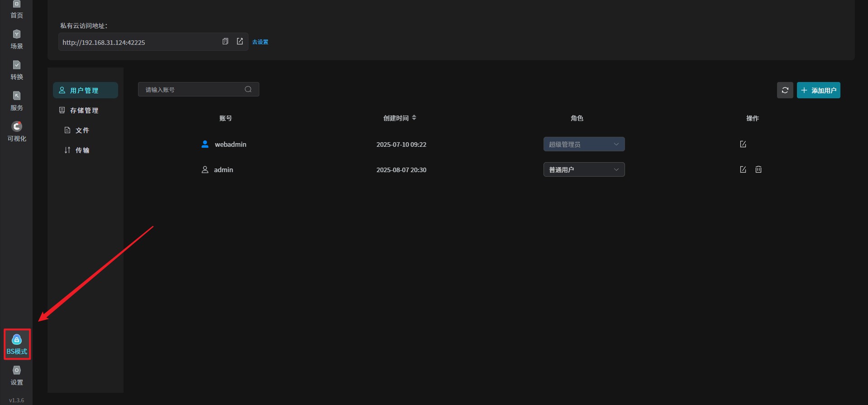
Task: Select the 存储管理 menu item
Action: (x=84, y=111)
